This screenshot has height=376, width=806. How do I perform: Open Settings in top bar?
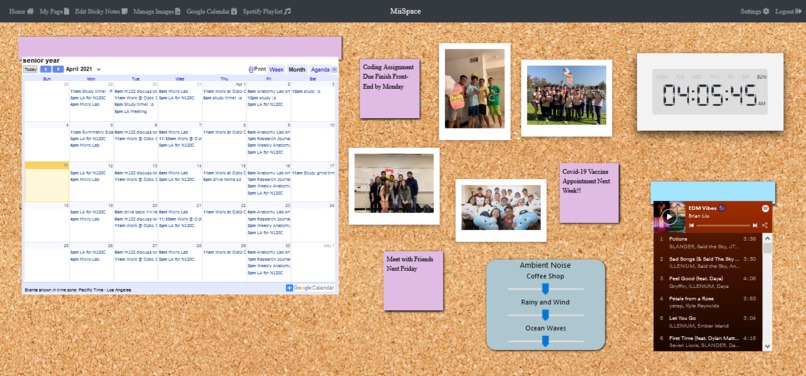click(x=755, y=11)
